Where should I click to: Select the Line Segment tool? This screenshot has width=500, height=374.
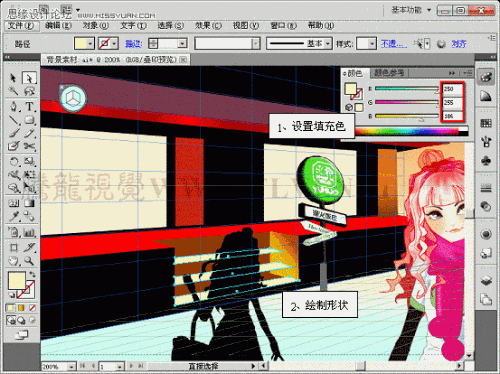click(x=13, y=120)
